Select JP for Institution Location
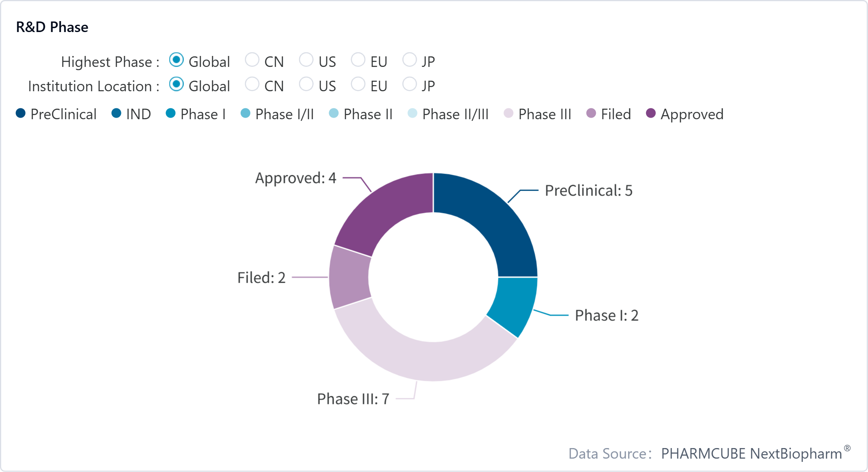Screen dimensions: 868x472 click(x=409, y=84)
